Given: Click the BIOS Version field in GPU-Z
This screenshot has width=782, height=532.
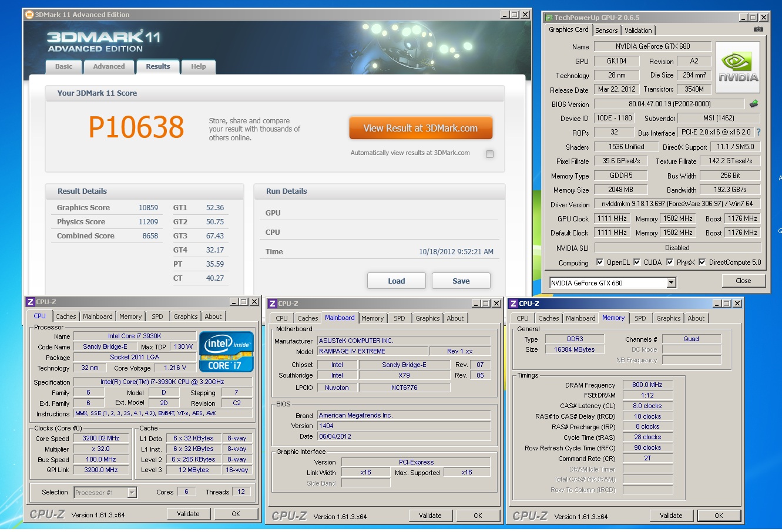Looking at the screenshot, I should [x=670, y=104].
